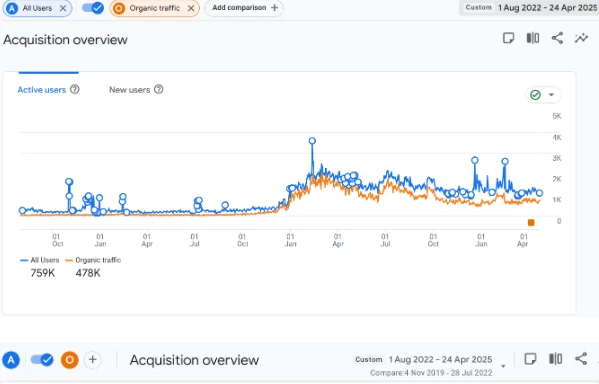Click the green data quality check icon
Image resolution: width=599 pixels, height=384 pixels.
point(536,95)
